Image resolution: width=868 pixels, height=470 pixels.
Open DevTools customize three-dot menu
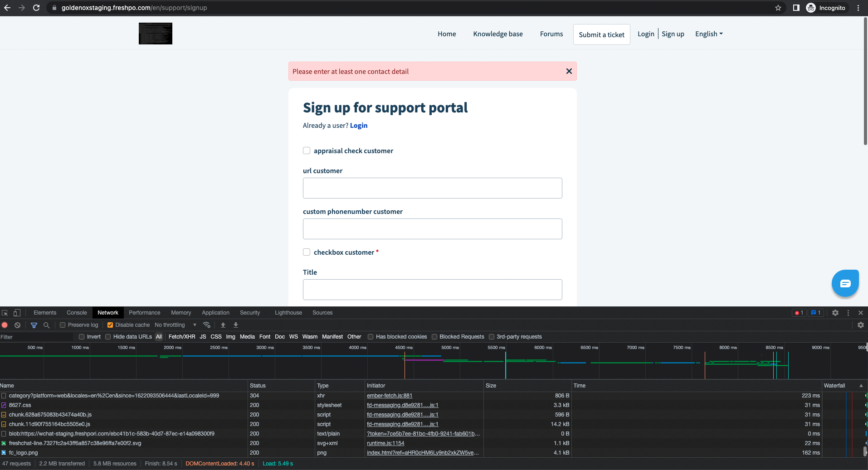(x=848, y=313)
